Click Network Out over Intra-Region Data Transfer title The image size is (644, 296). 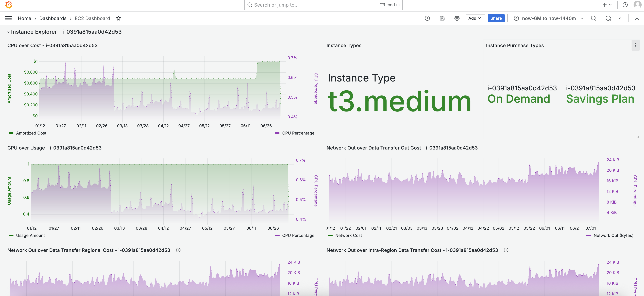[412, 250]
